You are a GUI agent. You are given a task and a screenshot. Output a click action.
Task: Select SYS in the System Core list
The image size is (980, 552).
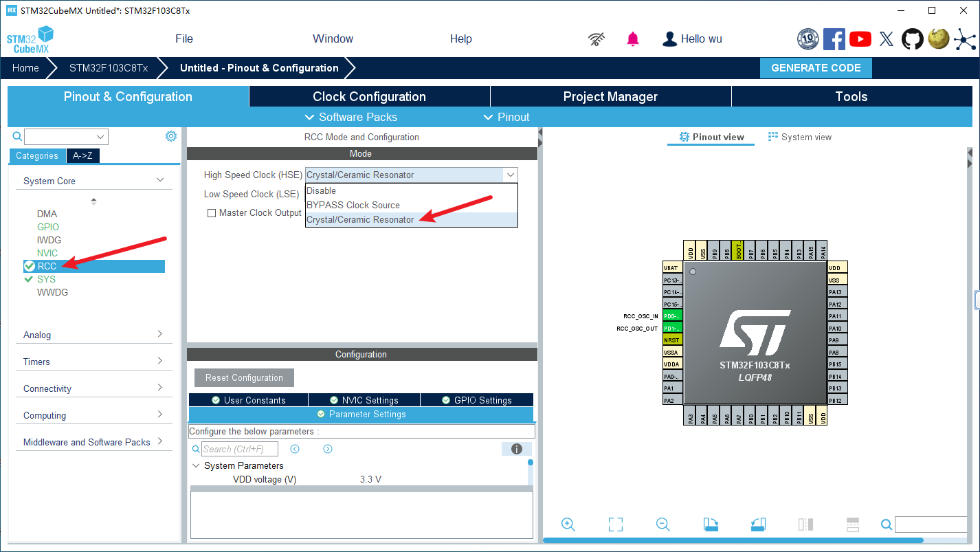point(46,279)
